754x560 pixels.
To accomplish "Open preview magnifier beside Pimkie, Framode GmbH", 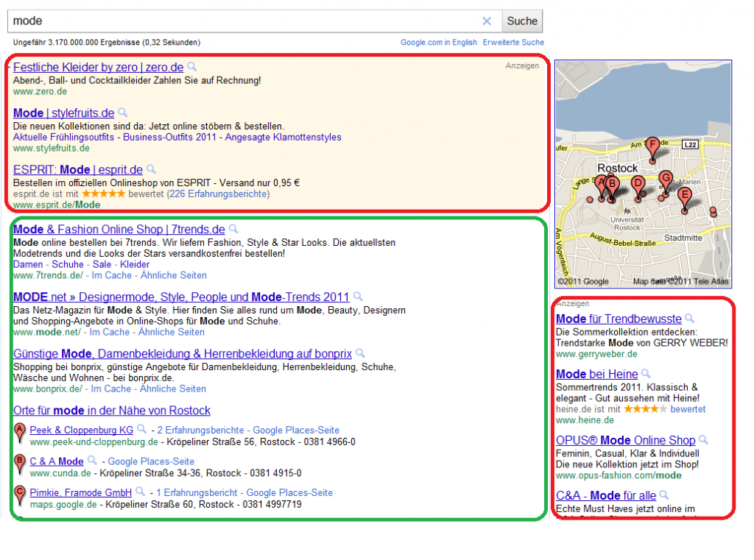I will tap(141, 492).
